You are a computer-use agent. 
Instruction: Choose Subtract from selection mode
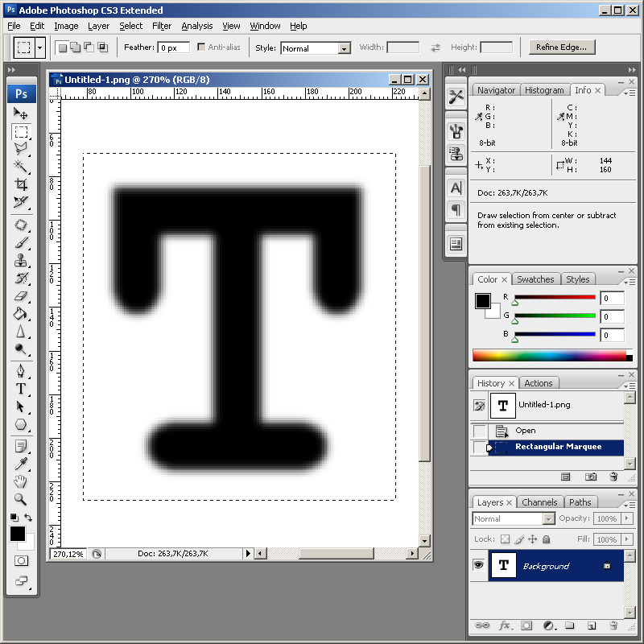pos(89,47)
